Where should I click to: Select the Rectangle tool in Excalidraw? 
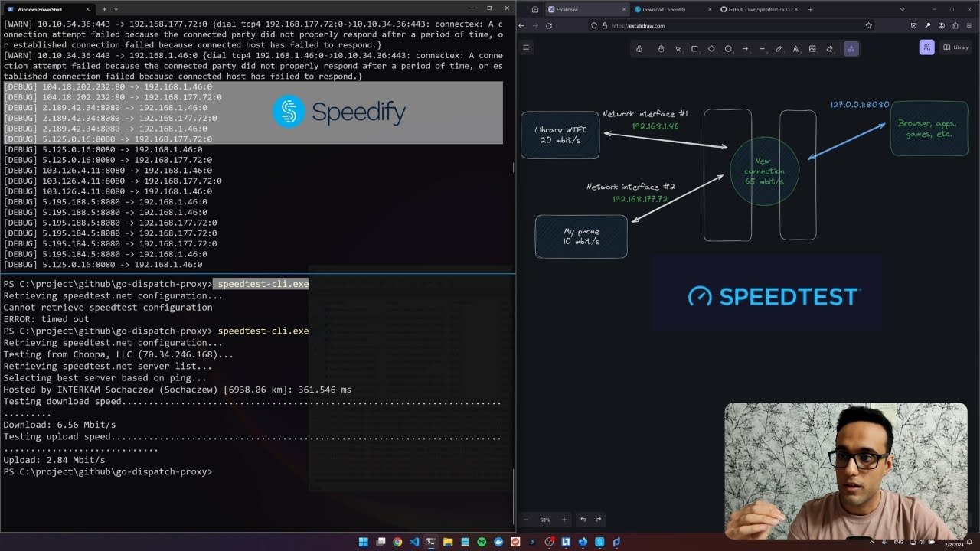point(694,49)
